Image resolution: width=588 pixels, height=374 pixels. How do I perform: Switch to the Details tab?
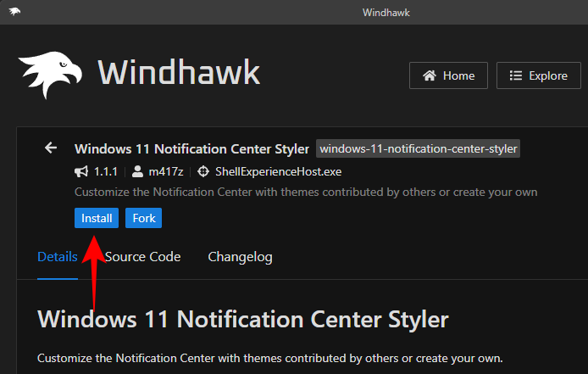tap(58, 257)
